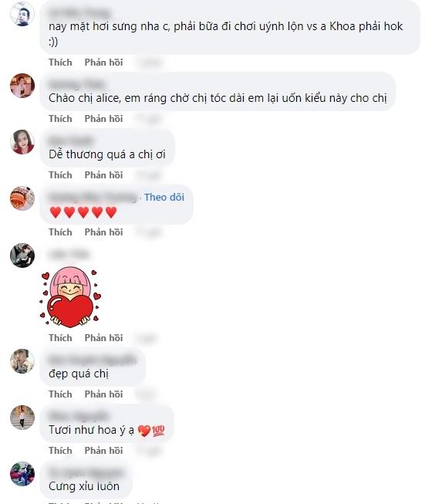Like the heart sticker comment
The image size is (439, 504).
tap(60, 338)
